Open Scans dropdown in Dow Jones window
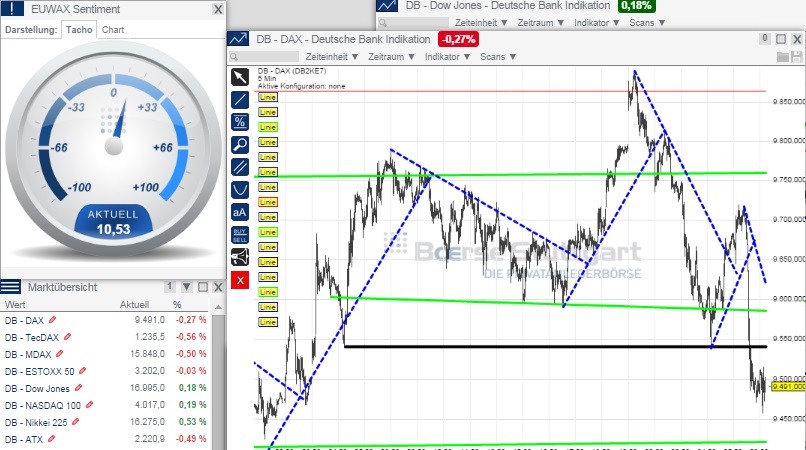 click(x=647, y=23)
